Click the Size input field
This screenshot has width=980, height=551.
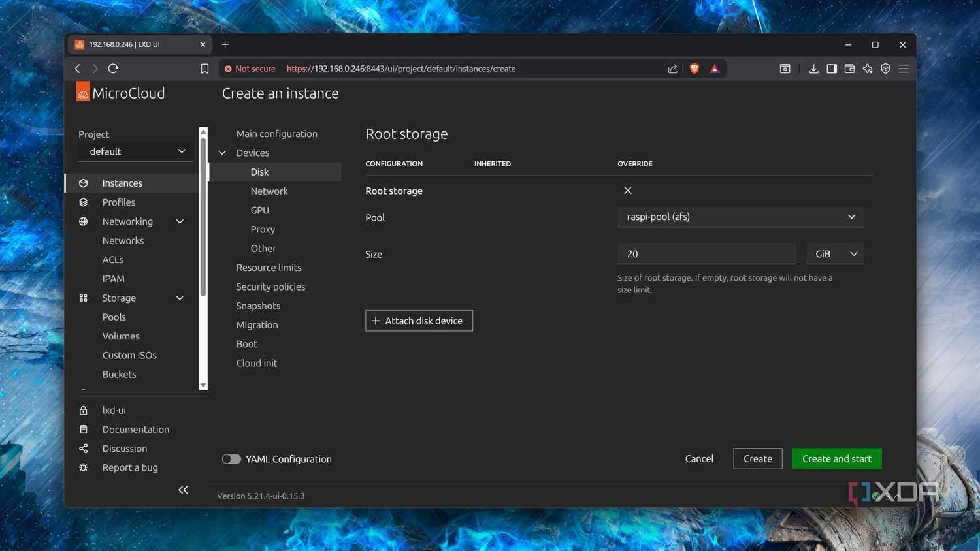pos(706,254)
